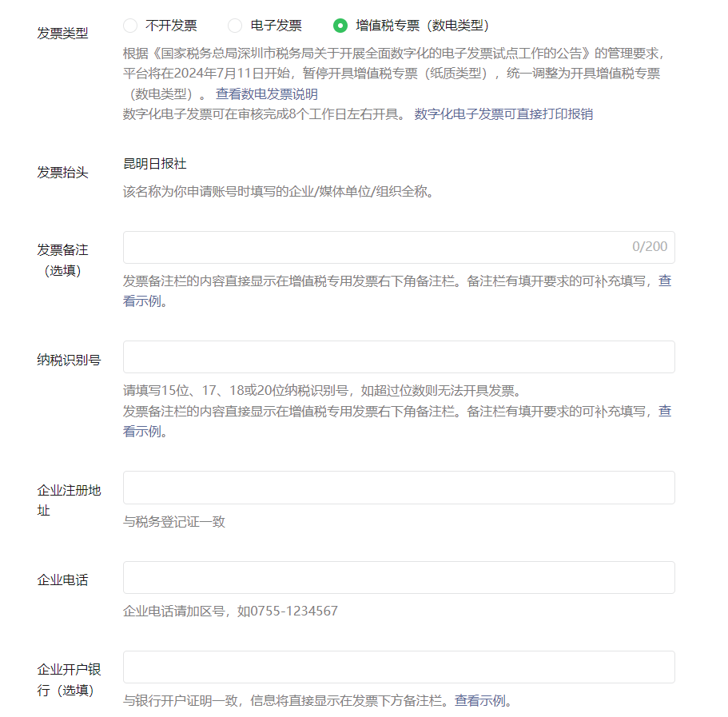Viewport: 728px width, 717px height.
Task: Click the 企业电话 label
Action: coord(62,580)
